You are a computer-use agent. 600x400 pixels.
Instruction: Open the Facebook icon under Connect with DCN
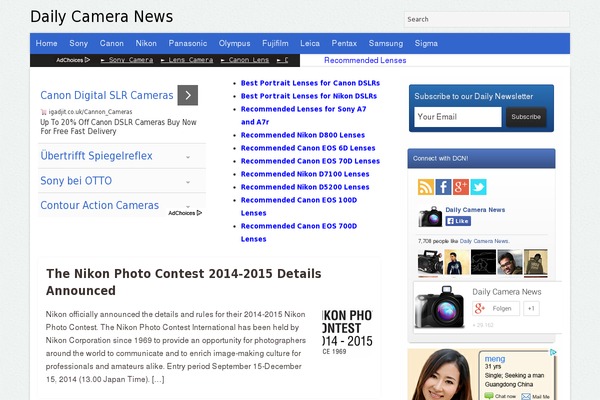[x=443, y=187]
